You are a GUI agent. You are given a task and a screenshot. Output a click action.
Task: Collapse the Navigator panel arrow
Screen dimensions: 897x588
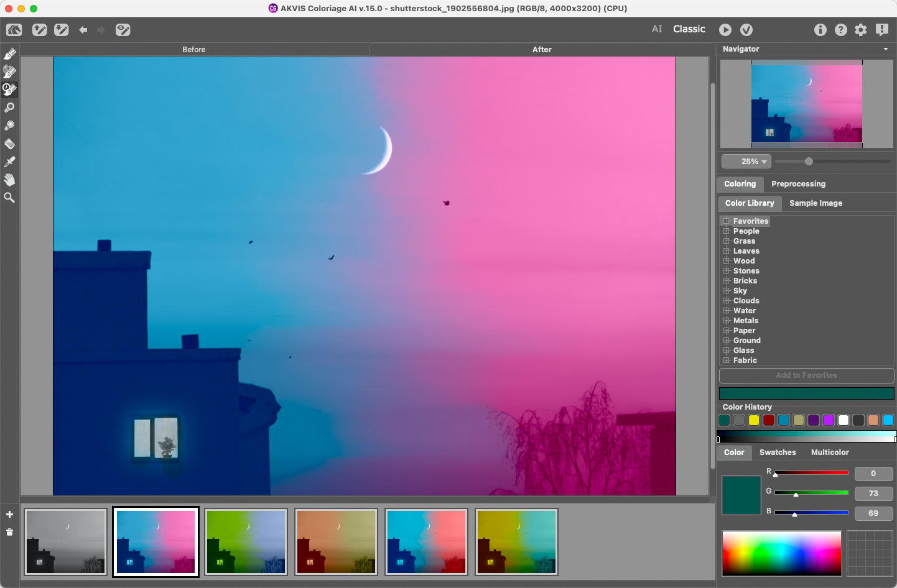pos(886,49)
